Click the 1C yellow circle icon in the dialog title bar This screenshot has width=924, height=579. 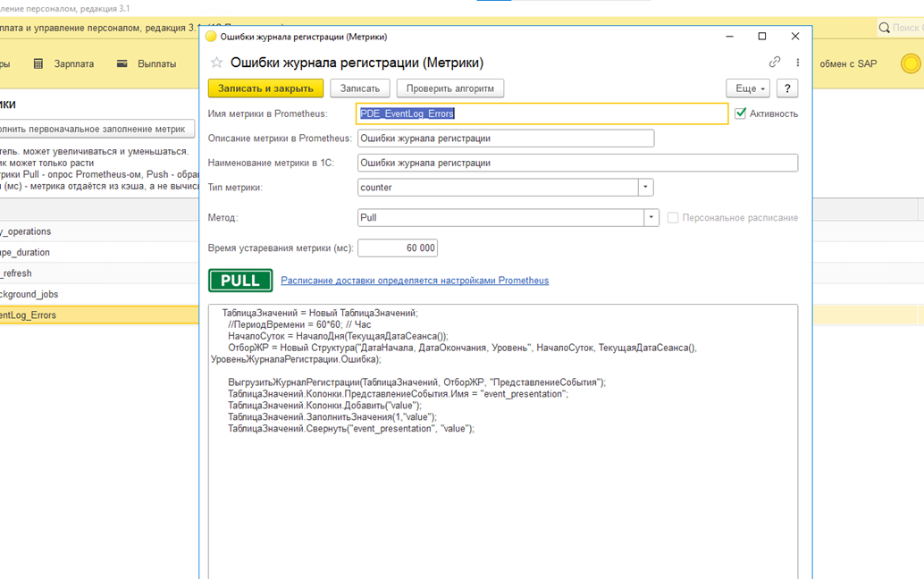click(x=211, y=37)
